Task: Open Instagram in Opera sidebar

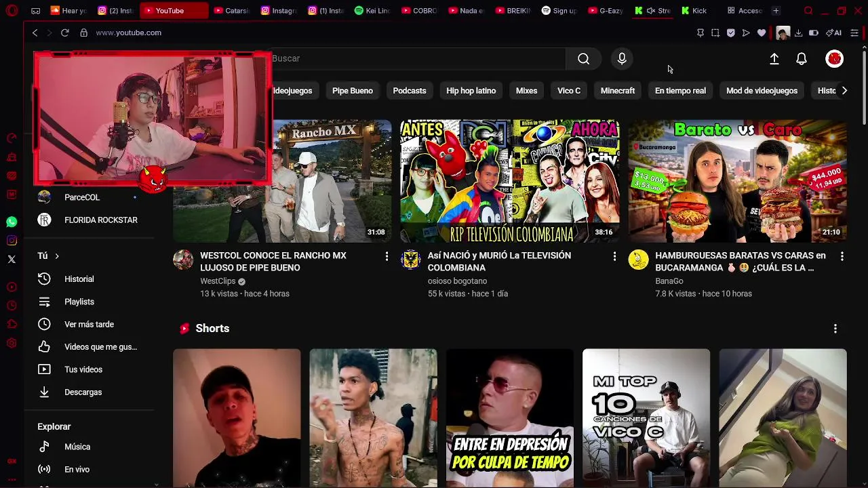Action: click(12, 241)
